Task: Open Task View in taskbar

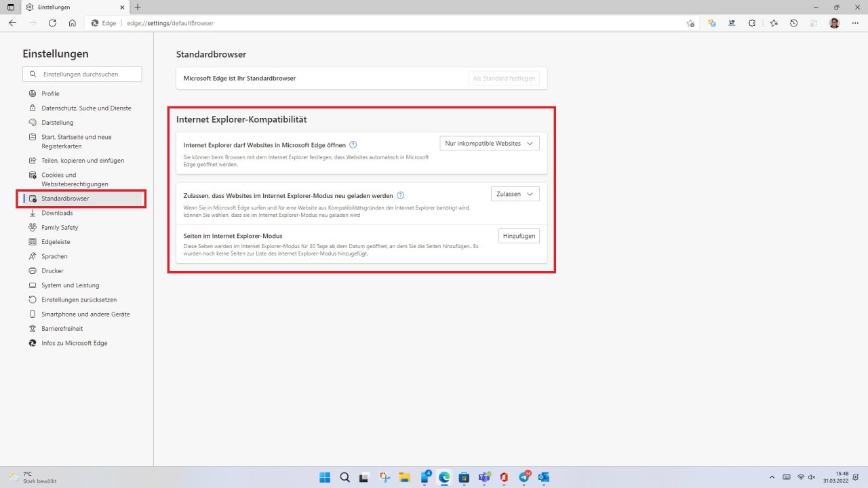Action: coord(364,477)
